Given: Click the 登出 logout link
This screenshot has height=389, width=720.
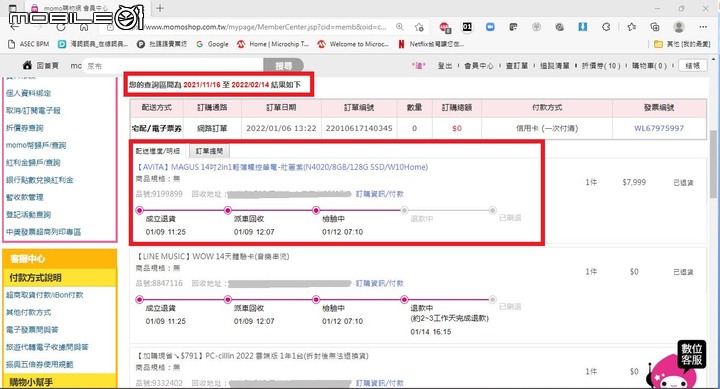Looking at the screenshot, I should (x=444, y=66).
